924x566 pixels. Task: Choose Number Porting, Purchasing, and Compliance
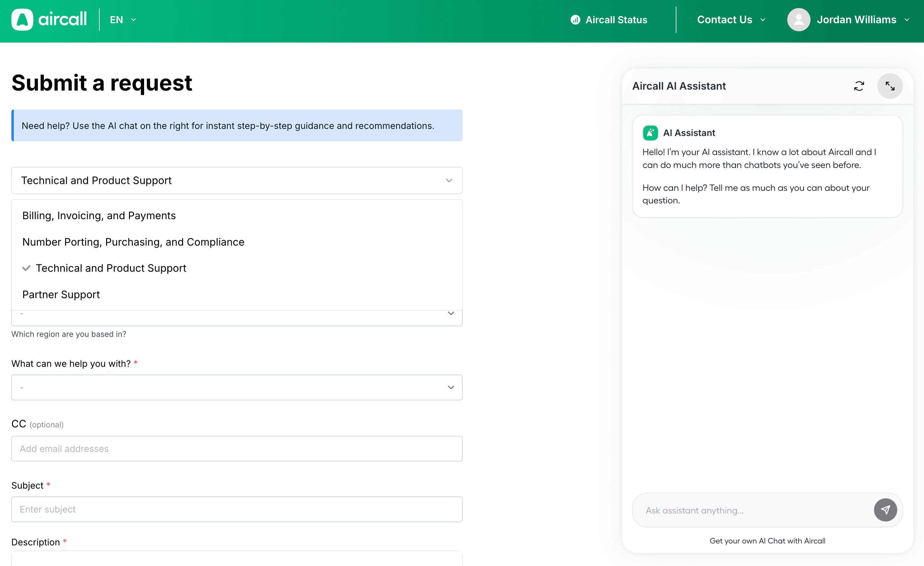(133, 242)
